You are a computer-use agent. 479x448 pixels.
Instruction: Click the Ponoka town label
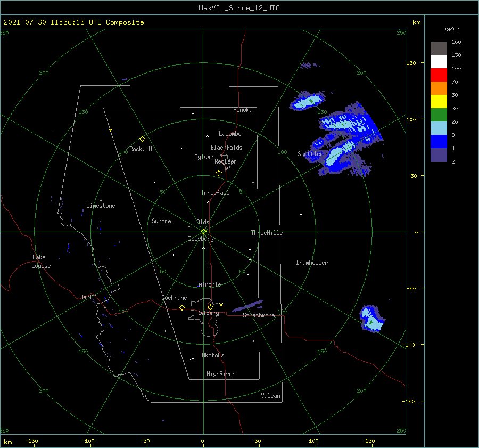tap(243, 110)
